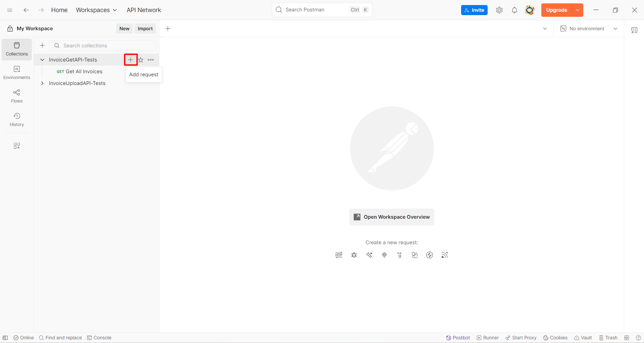Create a new HTTP request

(x=339, y=255)
